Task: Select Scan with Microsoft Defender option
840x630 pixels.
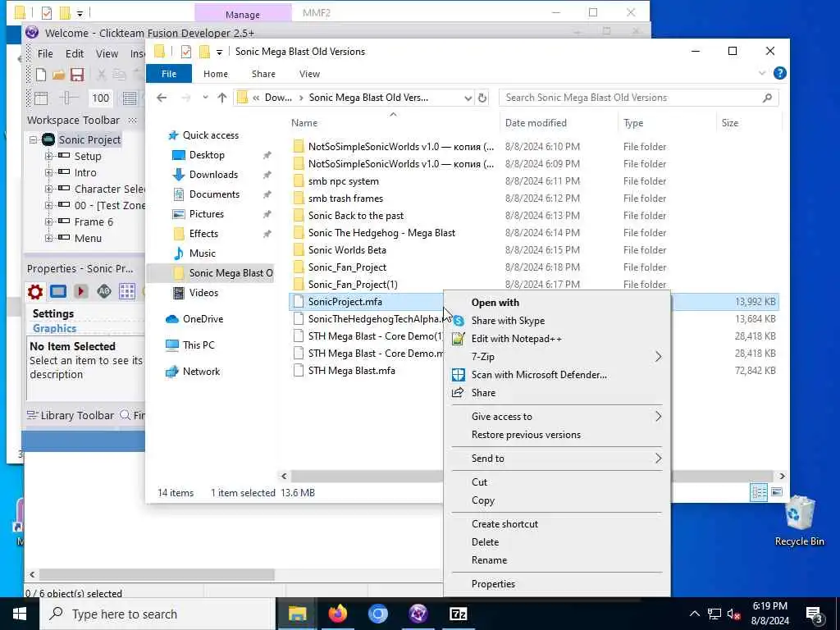Action: point(557,375)
